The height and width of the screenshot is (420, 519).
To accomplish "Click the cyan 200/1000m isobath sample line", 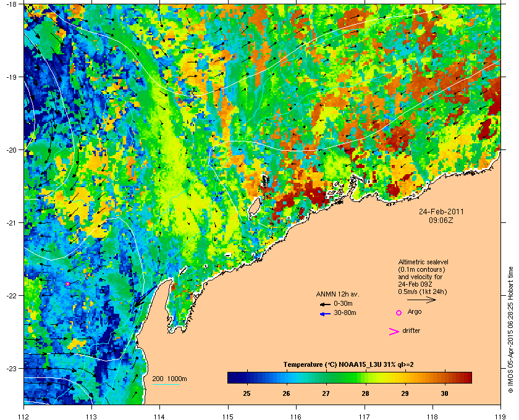I will click(x=166, y=385).
